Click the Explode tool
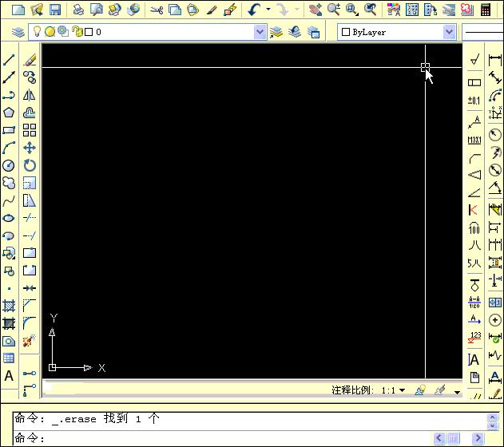The width and height of the screenshot is (504, 447). [30, 341]
